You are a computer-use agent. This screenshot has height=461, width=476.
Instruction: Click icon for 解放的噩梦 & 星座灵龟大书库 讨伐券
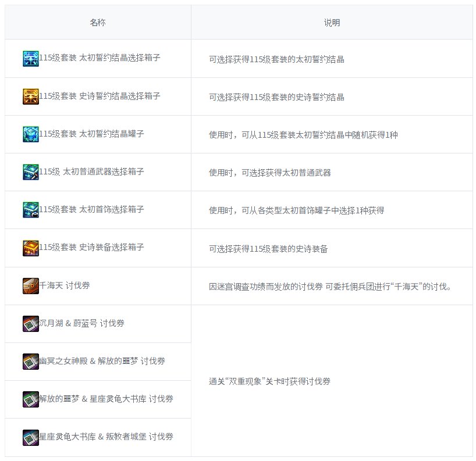(31, 399)
